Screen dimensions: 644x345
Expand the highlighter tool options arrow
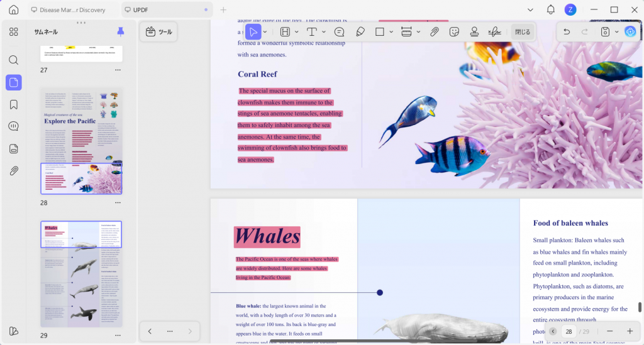click(297, 31)
